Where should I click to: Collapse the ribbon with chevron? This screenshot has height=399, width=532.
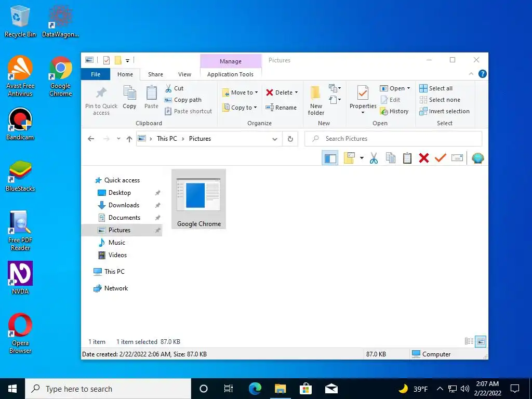coord(471,74)
